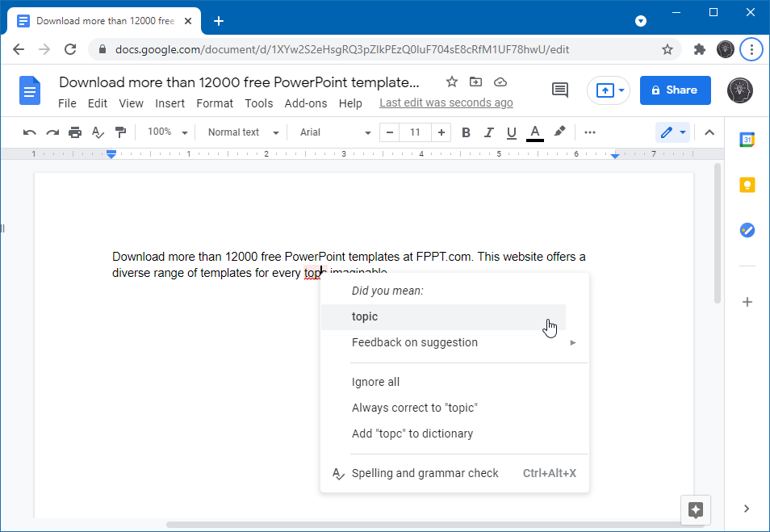The width and height of the screenshot is (770, 532).
Task: Select the suggested word "topic"
Action: click(365, 317)
